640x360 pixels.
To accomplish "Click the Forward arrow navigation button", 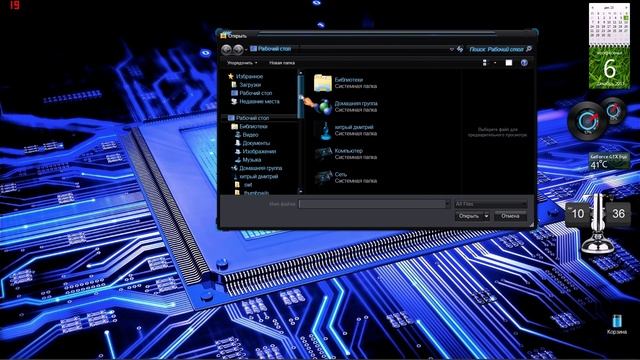I will pyautogui.click(x=238, y=49).
